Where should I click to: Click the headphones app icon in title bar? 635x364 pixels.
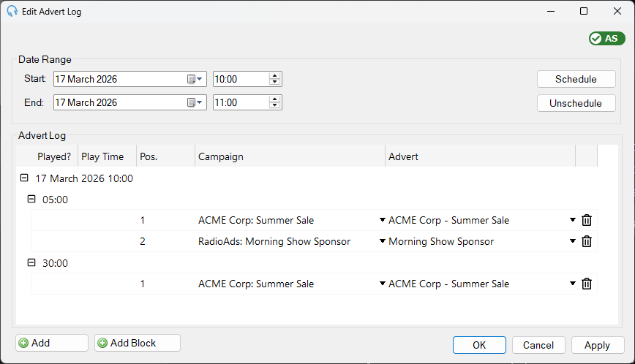click(12, 11)
